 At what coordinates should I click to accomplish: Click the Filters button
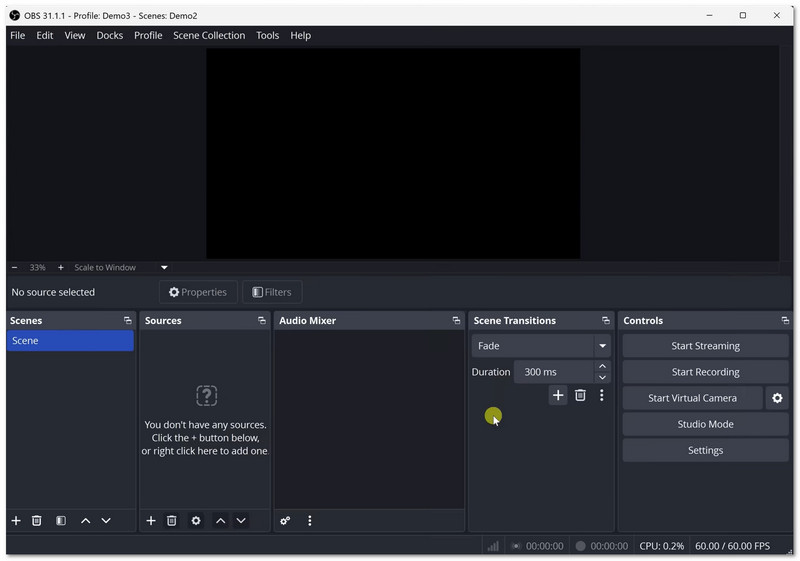(x=272, y=292)
